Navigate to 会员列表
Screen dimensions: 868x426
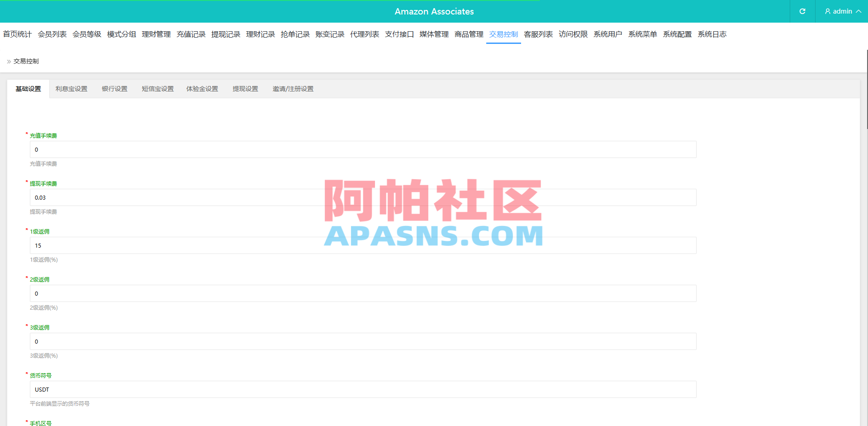52,34
